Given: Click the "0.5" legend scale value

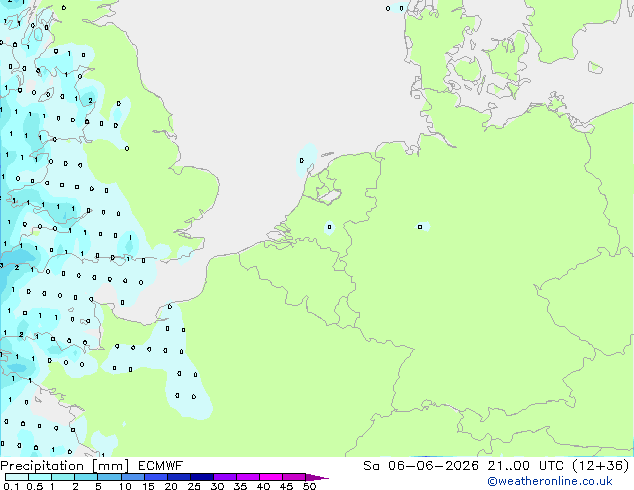Looking at the screenshot, I should coord(35,486).
